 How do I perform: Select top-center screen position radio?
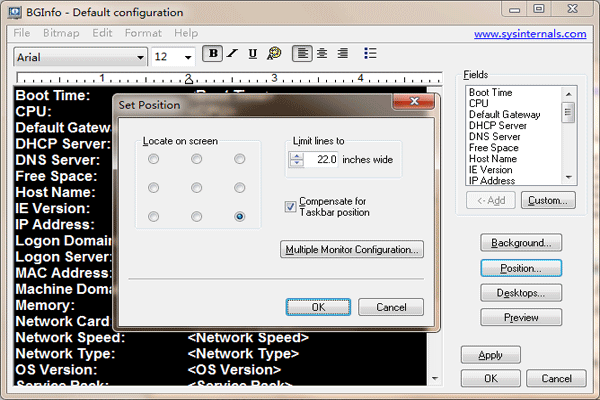click(x=197, y=158)
